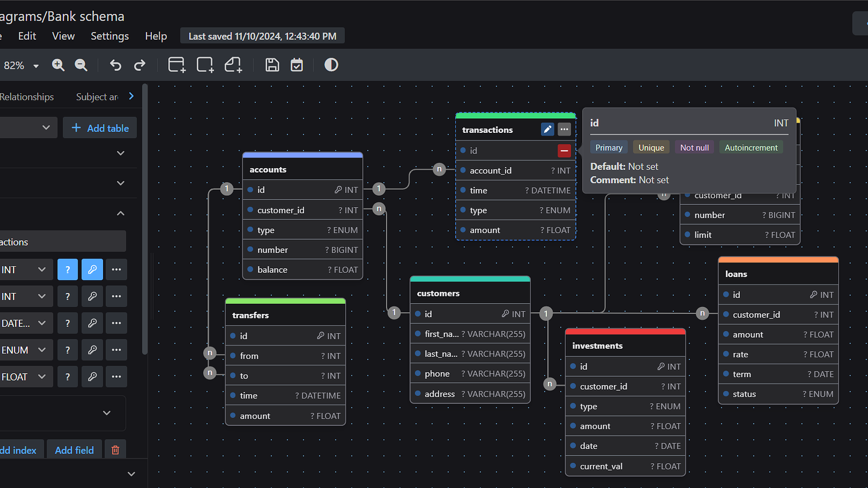This screenshot has width=868, height=488.
Task: Click the zoom out magnifier icon
Action: 81,65
